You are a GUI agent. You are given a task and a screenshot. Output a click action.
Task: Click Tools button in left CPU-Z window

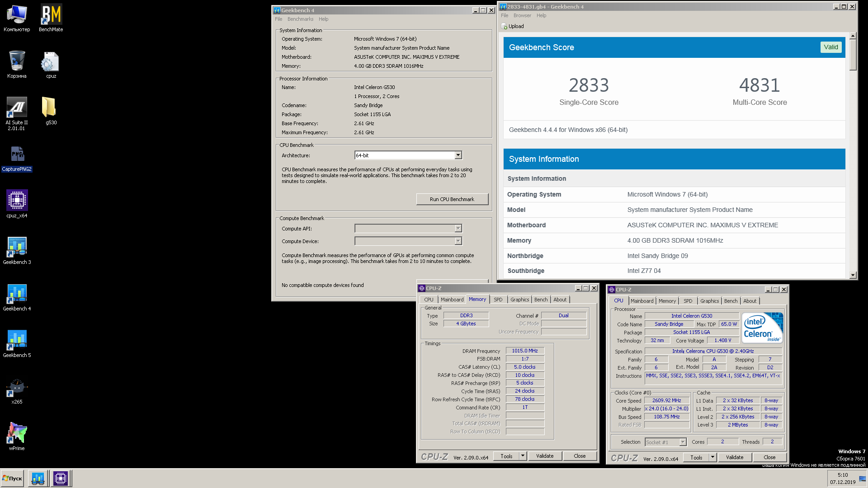tap(506, 456)
